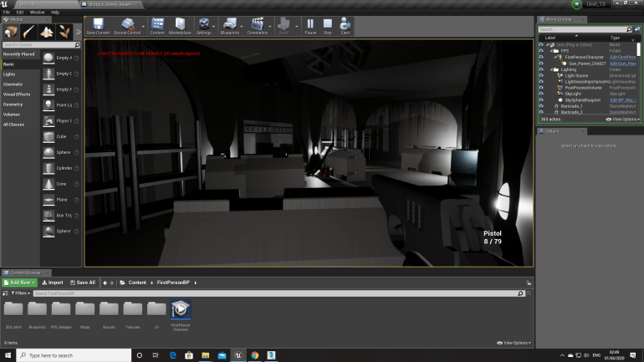Expand the modes toolbar double-chevron

[78, 32]
